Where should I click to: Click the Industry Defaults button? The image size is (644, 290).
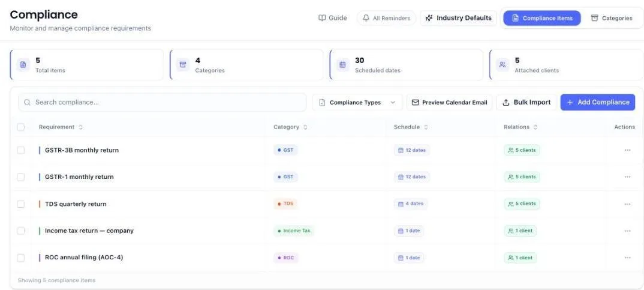[458, 18]
